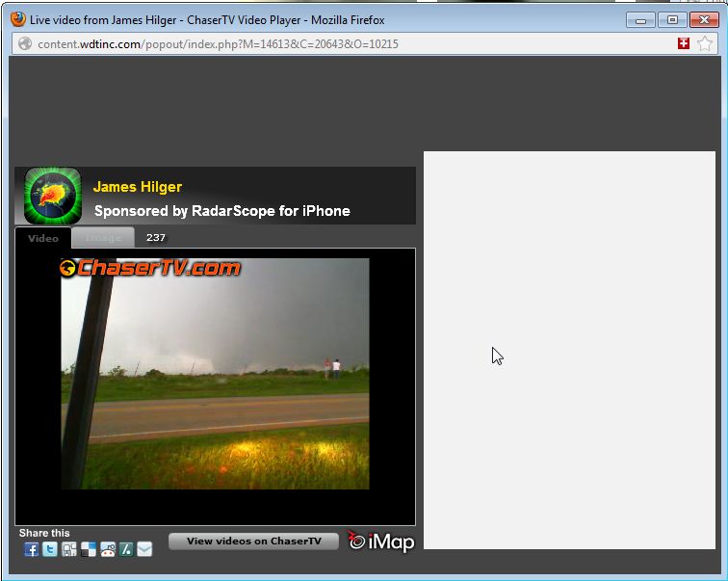This screenshot has height=581, width=728.
Task: Open the iMap logo
Action: (381, 541)
